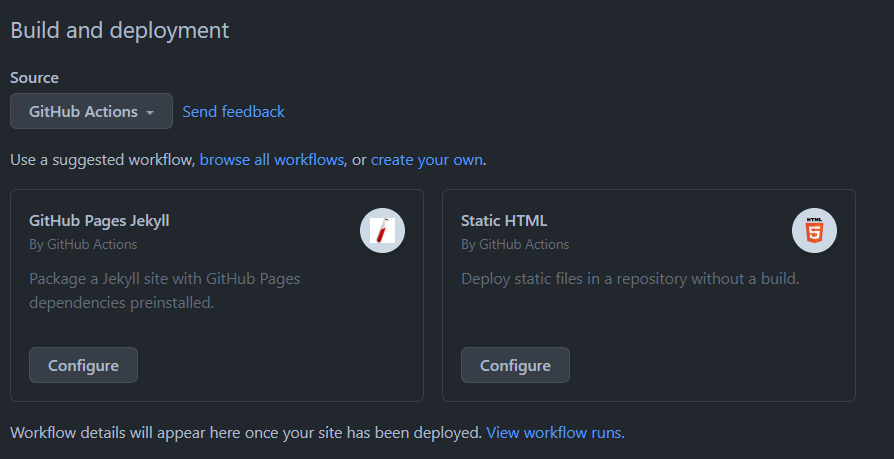Screen dimensions: 894x459
Task: Configure the Static HTML workflow
Action: pyautogui.click(x=515, y=365)
